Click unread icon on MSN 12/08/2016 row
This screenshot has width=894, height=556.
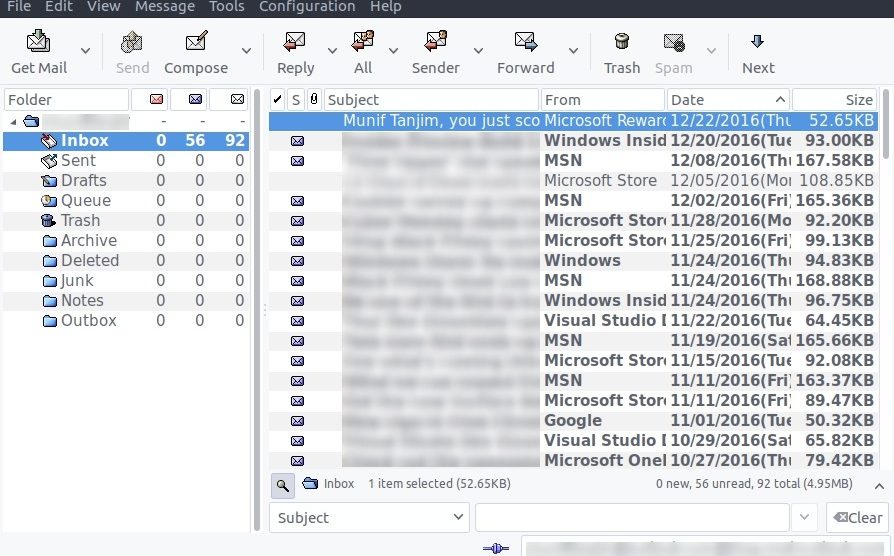point(297,161)
